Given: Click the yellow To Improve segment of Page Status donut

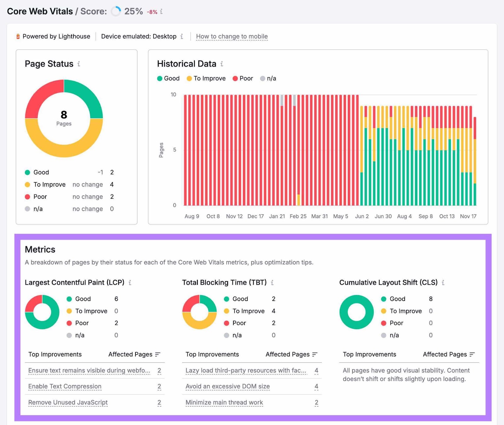Looking at the screenshot, I should 64,150.
